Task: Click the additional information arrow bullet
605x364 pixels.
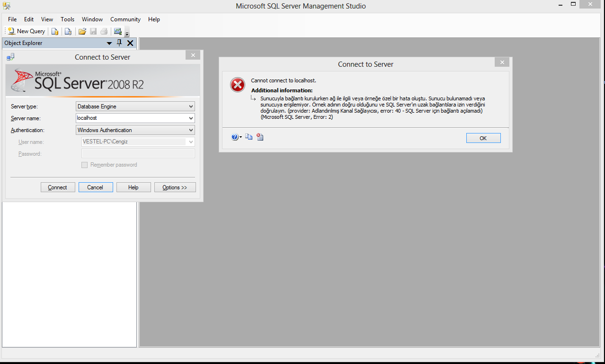Action: coord(254,98)
